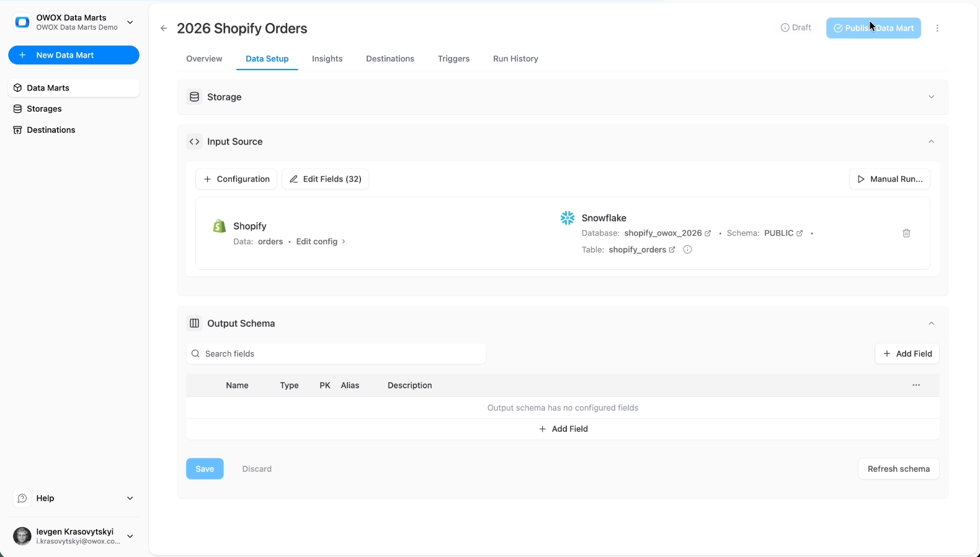Viewport: 980px width, 557px height.
Task: Open shopify_owox_2026 database external link
Action: (x=708, y=233)
